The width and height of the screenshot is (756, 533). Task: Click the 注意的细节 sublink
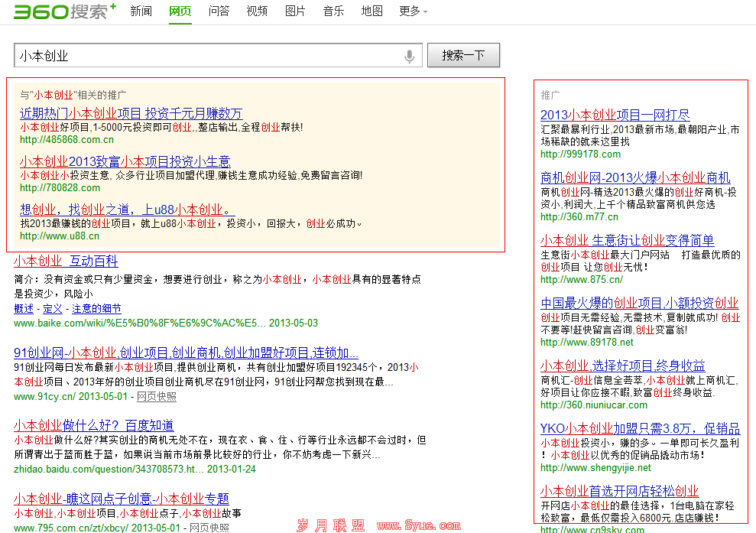click(96, 309)
